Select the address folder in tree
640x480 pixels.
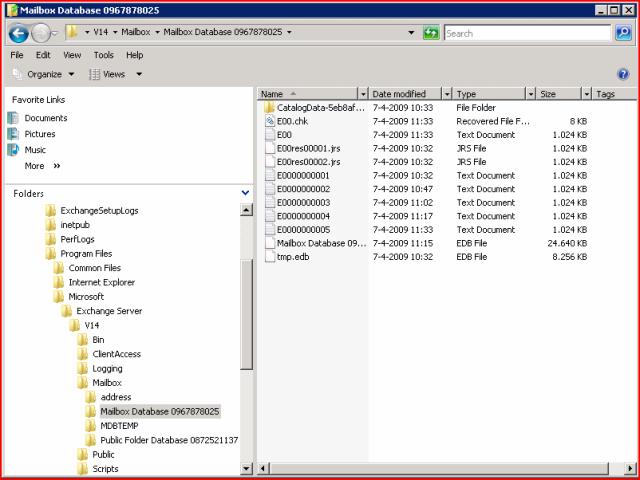coord(116,397)
